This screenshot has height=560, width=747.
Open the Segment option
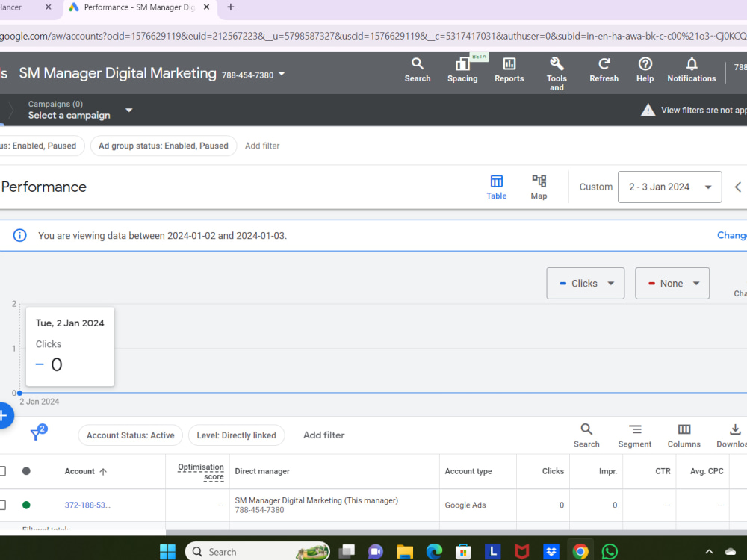[634, 435]
